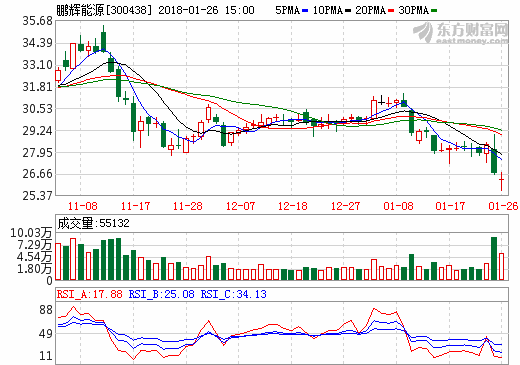Click the 20PMA legend label

pyautogui.click(x=370, y=10)
